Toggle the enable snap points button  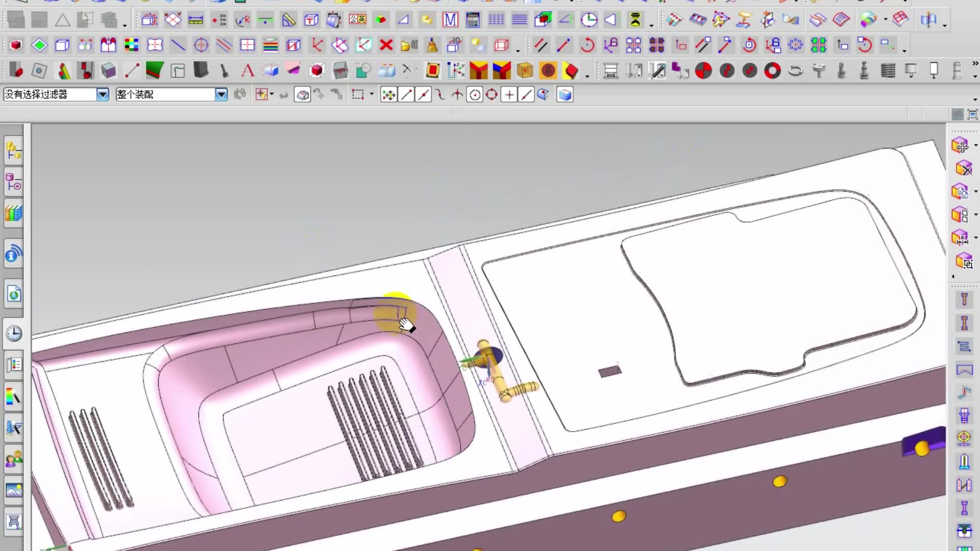click(388, 95)
